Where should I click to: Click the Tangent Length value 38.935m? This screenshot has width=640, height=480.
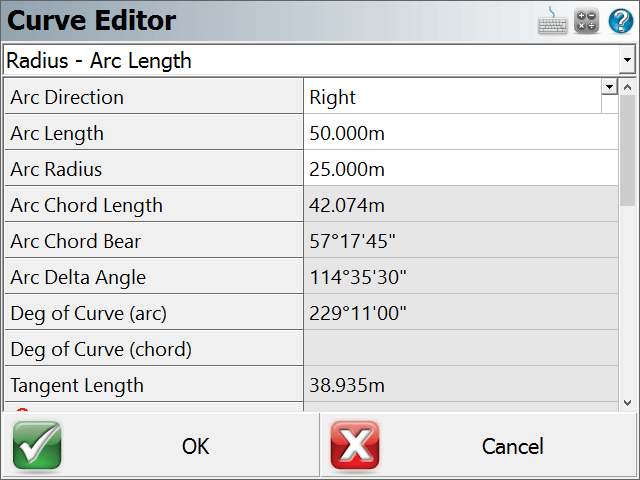click(x=347, y=385)
